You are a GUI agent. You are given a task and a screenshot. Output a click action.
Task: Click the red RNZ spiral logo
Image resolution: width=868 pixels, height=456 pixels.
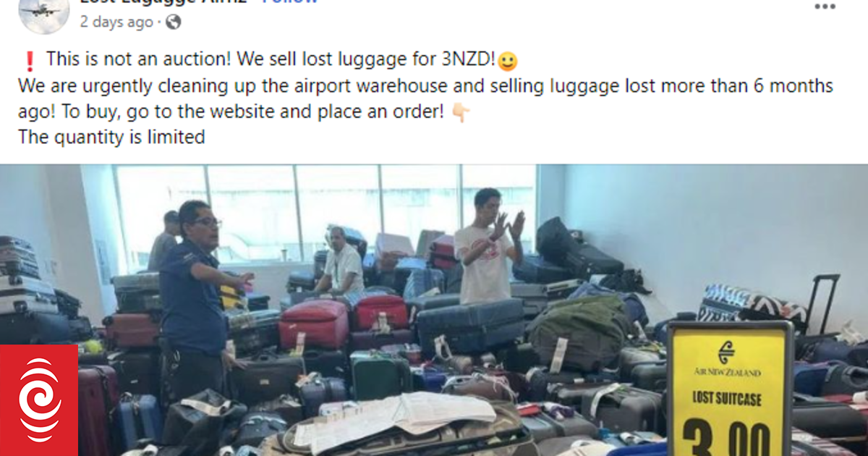pos(39,400)
